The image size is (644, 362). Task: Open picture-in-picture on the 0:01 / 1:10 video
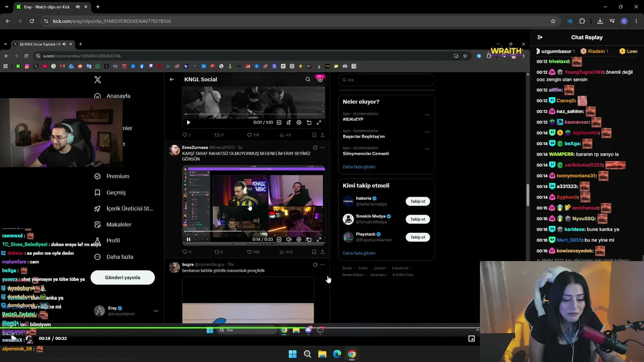tap(308, 122)
